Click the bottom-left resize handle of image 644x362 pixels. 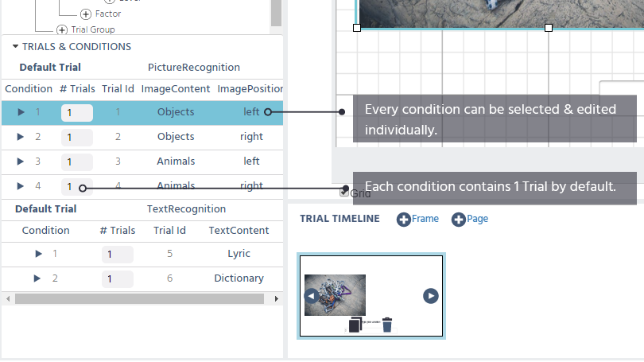[x=357, y=28]
